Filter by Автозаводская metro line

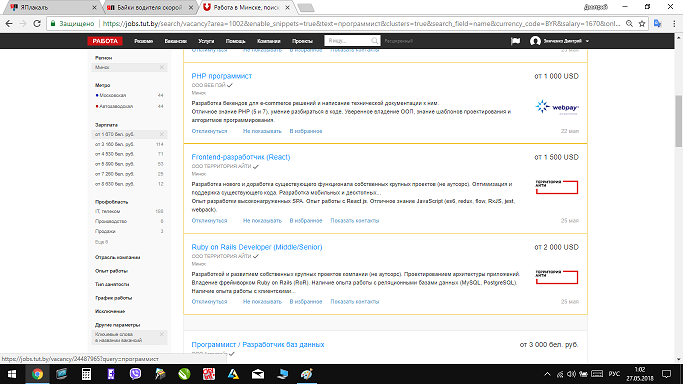click(116, 106)
